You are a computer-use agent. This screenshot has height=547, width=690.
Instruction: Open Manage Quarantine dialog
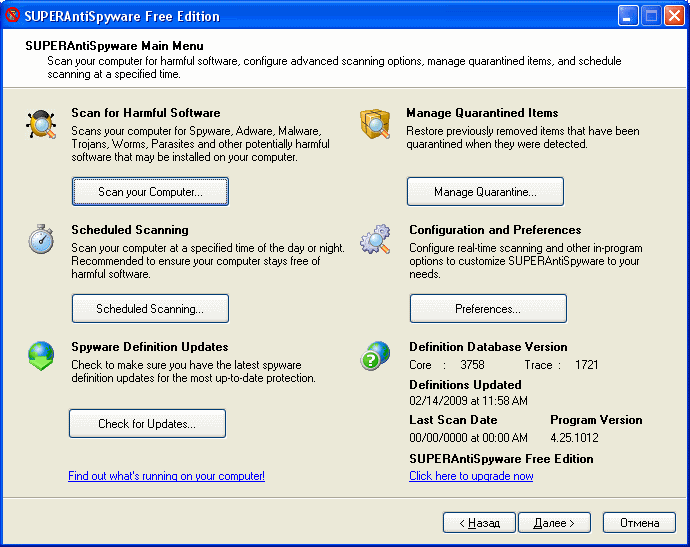(x=485, y=191)
